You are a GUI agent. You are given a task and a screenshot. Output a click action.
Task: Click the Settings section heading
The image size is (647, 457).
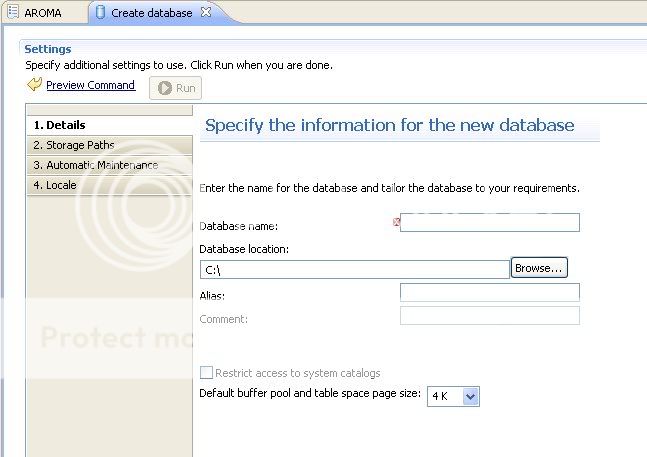pyautogui.click(x=48, y=49)
